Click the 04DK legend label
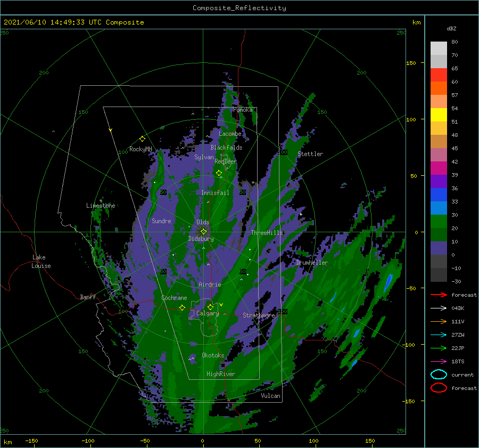 pos(458,308)
